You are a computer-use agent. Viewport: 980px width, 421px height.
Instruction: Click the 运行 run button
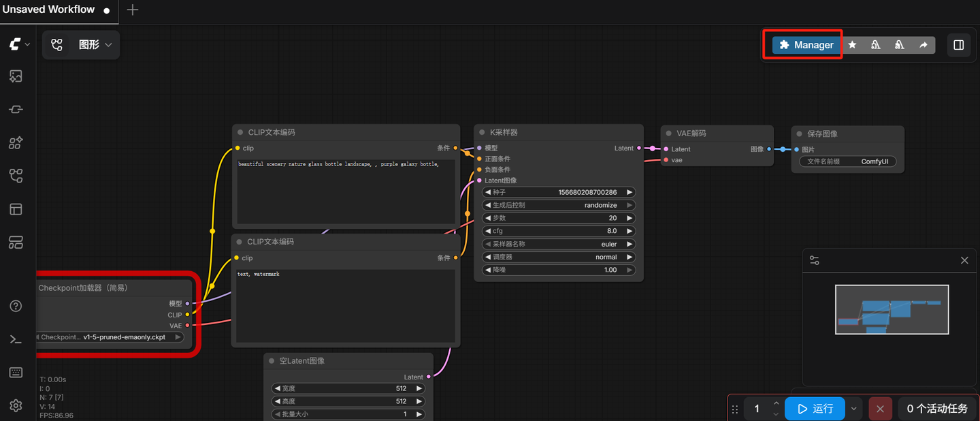(x=815, y=409)
